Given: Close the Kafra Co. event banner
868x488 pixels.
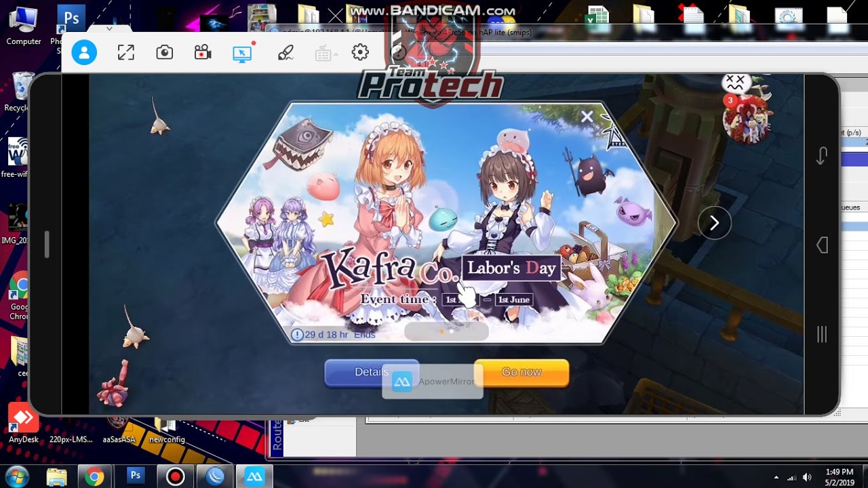Looking at the screenshot, I should tap(587, 117).
